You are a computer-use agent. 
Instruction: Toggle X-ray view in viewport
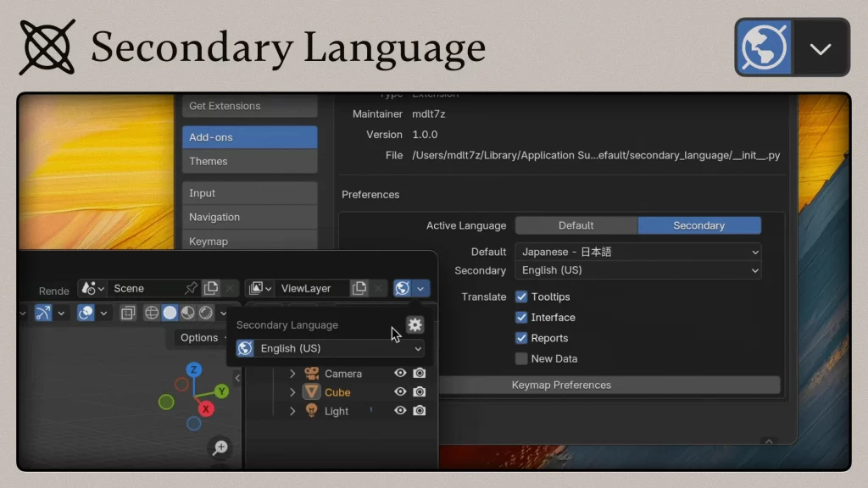tap(128, 313)
